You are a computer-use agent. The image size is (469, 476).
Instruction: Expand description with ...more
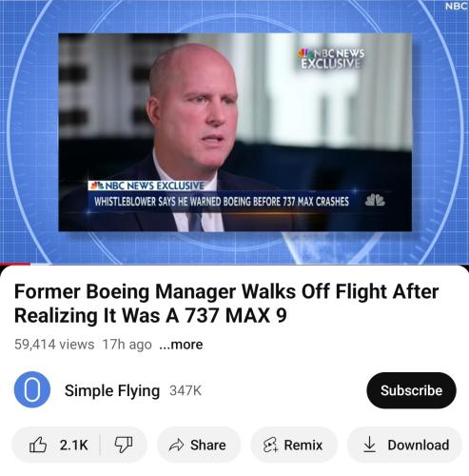pos(181,345)
